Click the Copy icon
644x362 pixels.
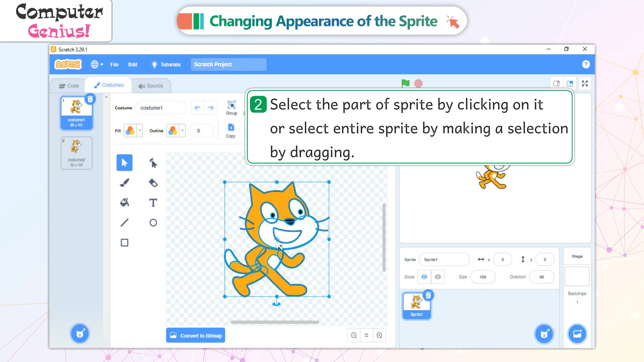[231, 131]
